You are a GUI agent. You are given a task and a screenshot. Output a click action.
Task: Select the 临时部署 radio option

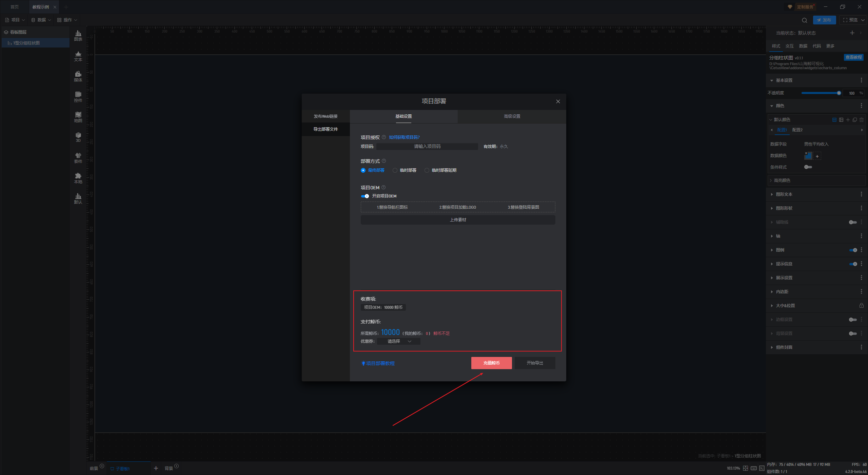(395, 170)
